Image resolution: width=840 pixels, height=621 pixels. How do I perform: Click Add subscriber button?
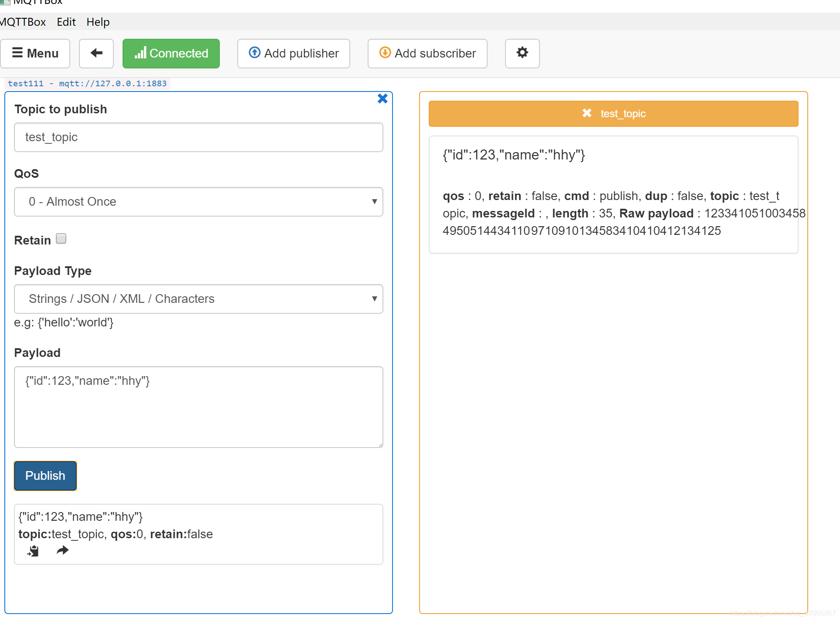click(427, 53)
